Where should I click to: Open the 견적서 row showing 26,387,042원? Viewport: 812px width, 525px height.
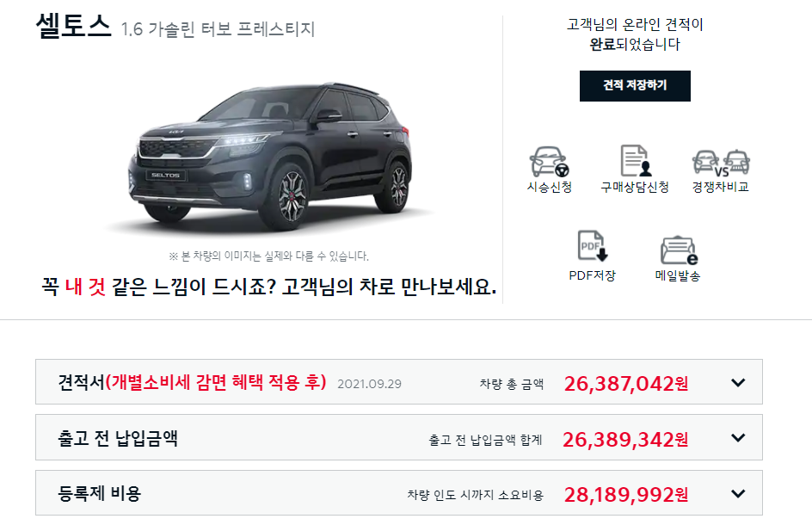[x=399, y=382]
